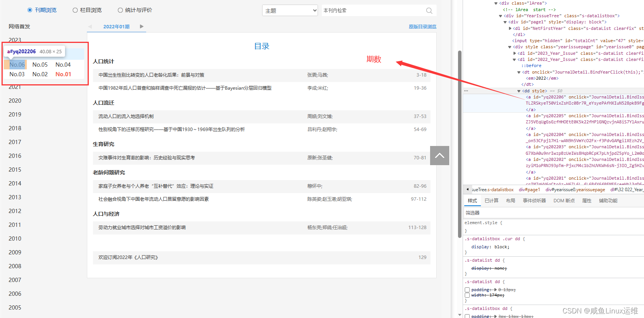Screen dimensions: 644x318
Task: Collapse the selected dd style node
Action: [519, 91]
